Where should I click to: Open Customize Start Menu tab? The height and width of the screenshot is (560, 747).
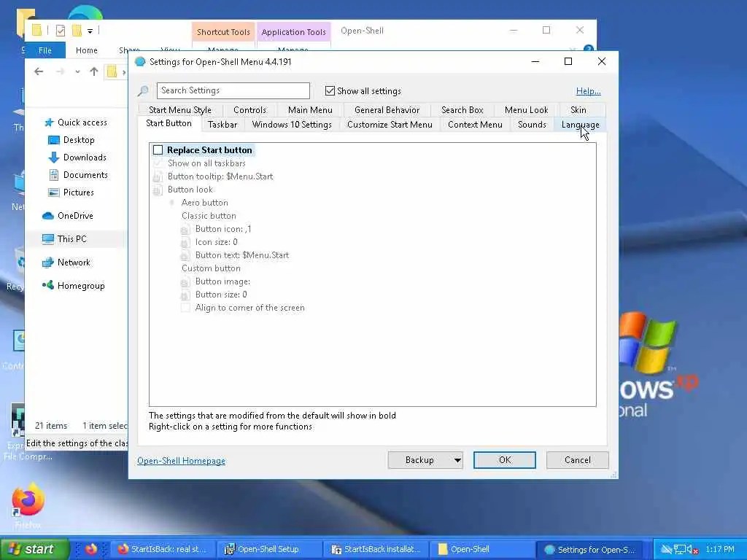[x=390, y=125]
